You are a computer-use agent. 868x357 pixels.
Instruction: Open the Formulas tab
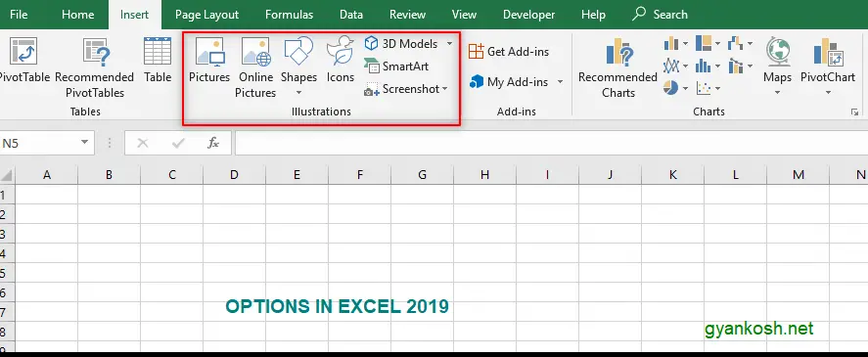click(x=289, y=15)
